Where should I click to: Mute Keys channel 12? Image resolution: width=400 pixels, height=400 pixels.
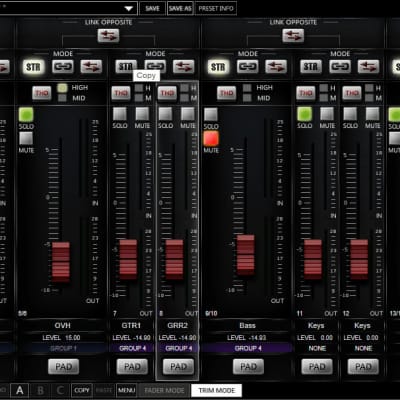[372, 114]
